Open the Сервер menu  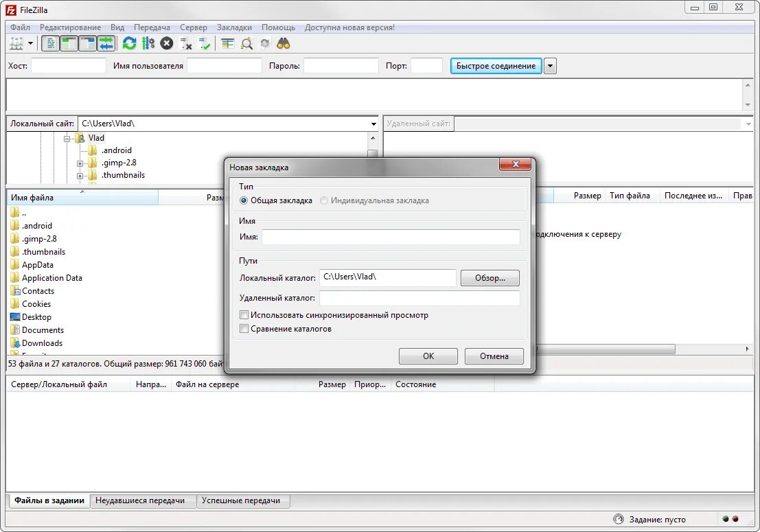pyautogui.click(x=194, y=27)
